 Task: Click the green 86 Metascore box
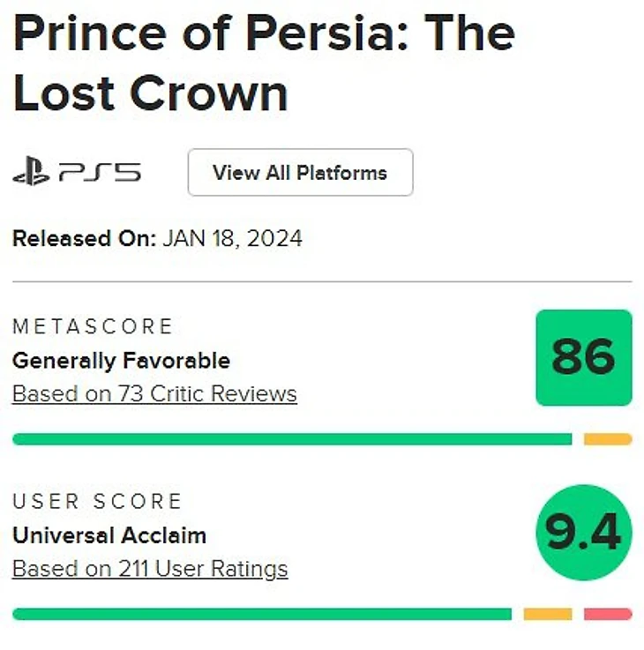click(x=583, y=357)
